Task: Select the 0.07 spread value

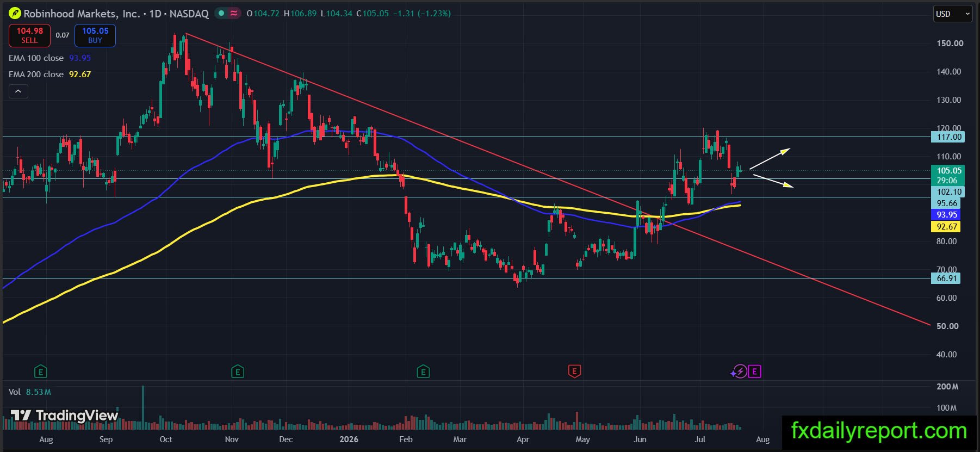Action: (x=63, y=35)
